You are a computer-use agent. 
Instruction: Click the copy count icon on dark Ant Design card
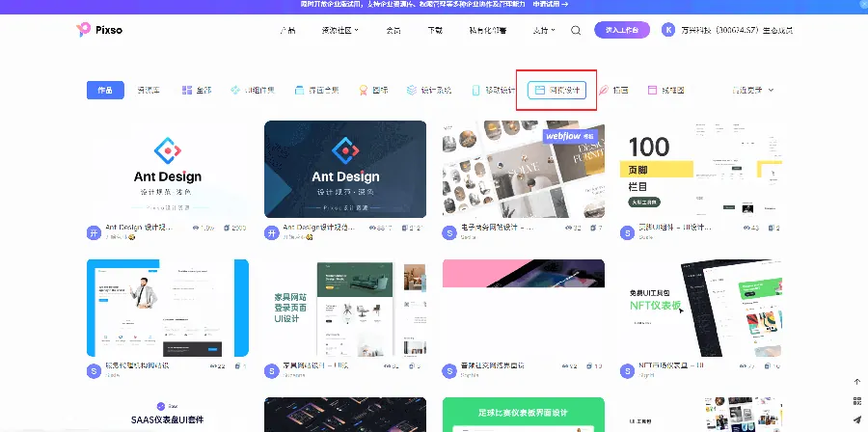[x=404, y=228]
